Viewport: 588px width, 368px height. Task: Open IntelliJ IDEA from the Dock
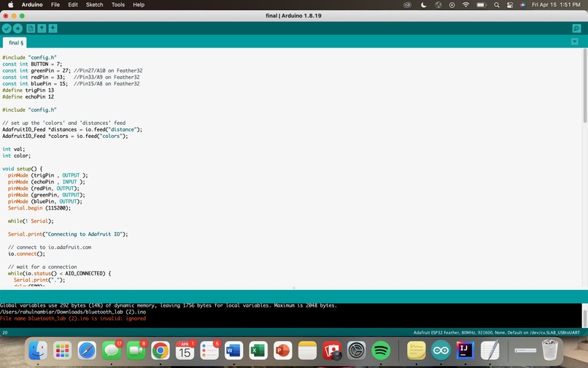[x=465, y=350]
